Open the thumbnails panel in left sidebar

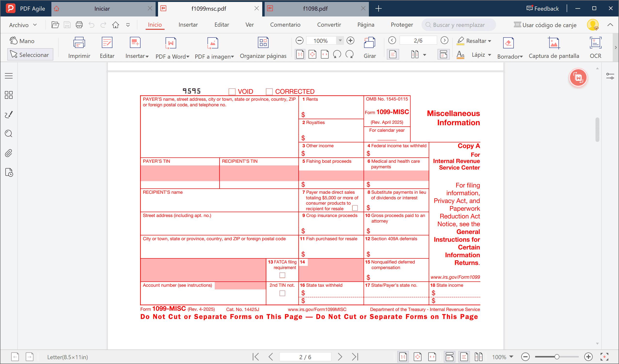(x=8, y=95)
